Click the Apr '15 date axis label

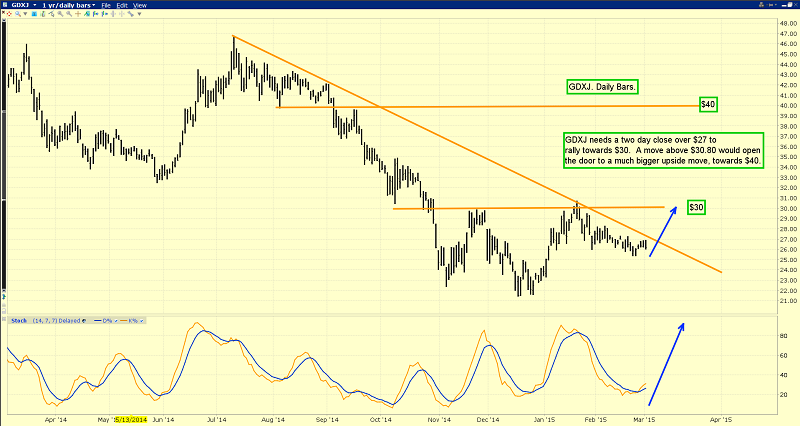click(x=721, y=420)
